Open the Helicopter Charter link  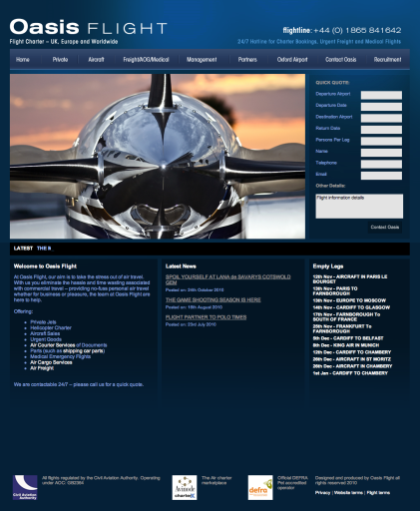click(51, 327)
